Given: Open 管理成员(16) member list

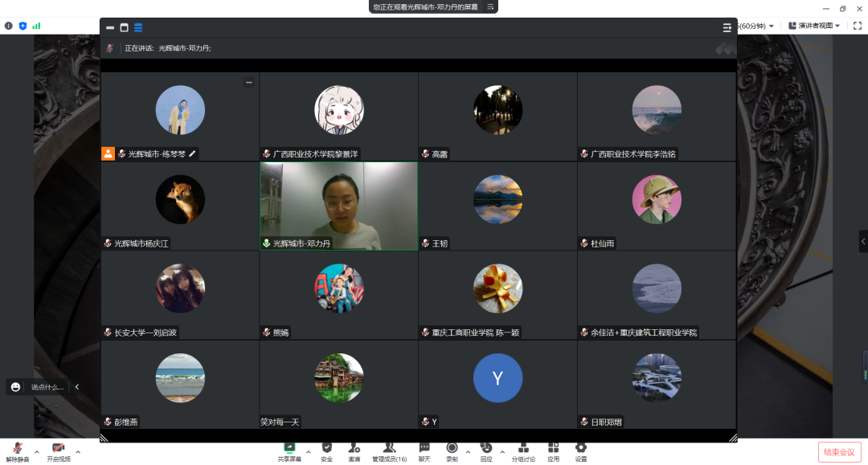Looking at the screenshot, I should 389,451.
